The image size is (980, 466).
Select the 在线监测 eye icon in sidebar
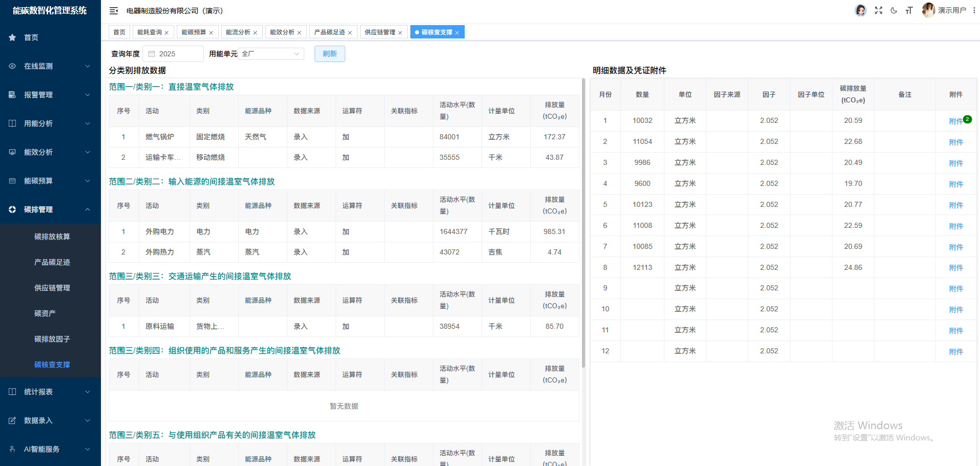[12, 66]
